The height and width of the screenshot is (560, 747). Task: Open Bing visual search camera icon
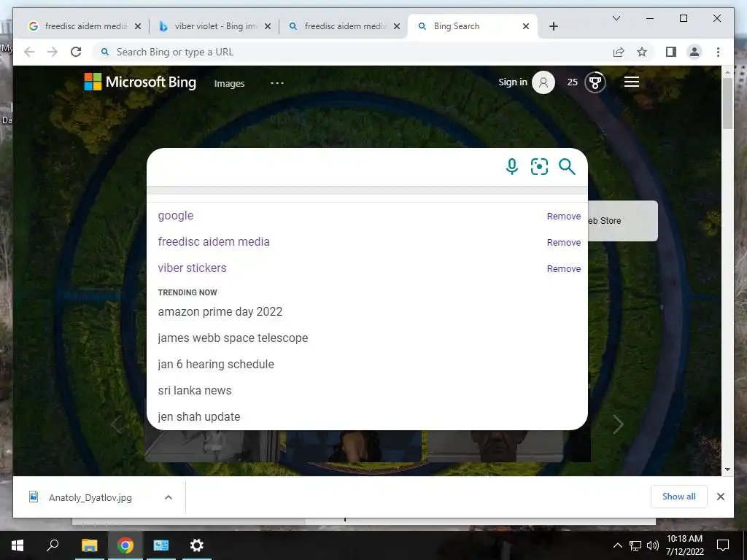point(539,167)
